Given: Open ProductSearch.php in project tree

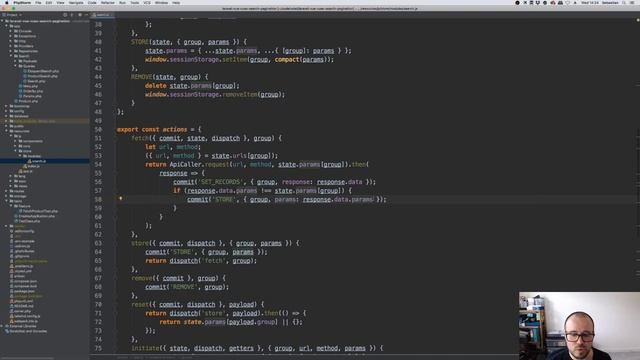Looking at the screenshot, I should click(42, 76).
